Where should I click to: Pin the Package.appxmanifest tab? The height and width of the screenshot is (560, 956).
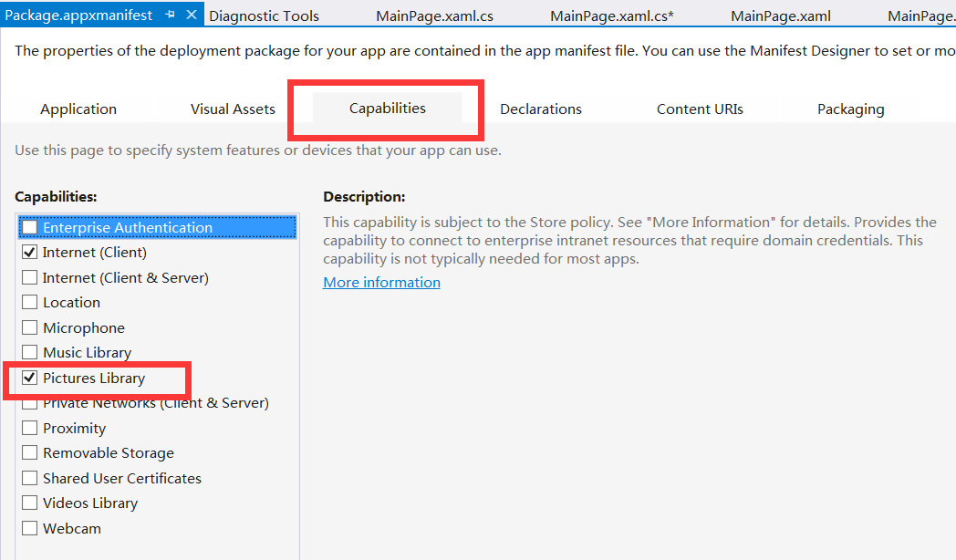point(171,16)
